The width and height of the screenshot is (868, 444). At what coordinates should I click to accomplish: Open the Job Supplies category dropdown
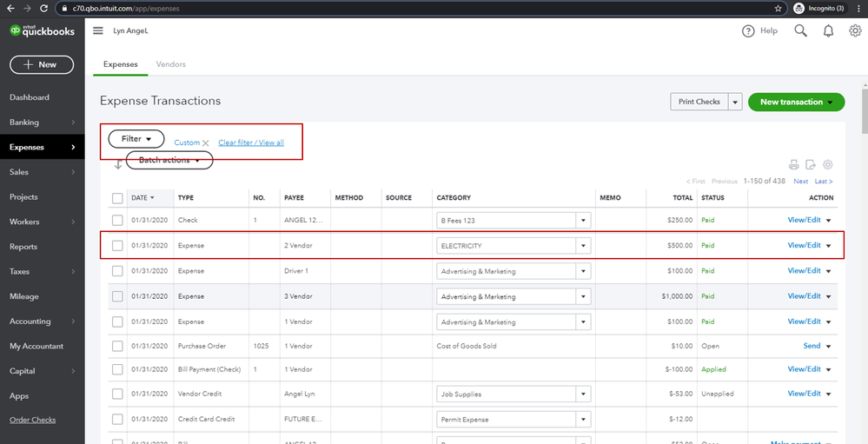coord(583,394)
